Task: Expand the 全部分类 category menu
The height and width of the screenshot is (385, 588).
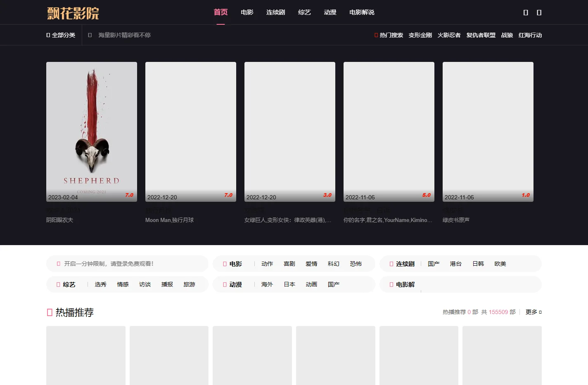Action: tap(61, 35)
